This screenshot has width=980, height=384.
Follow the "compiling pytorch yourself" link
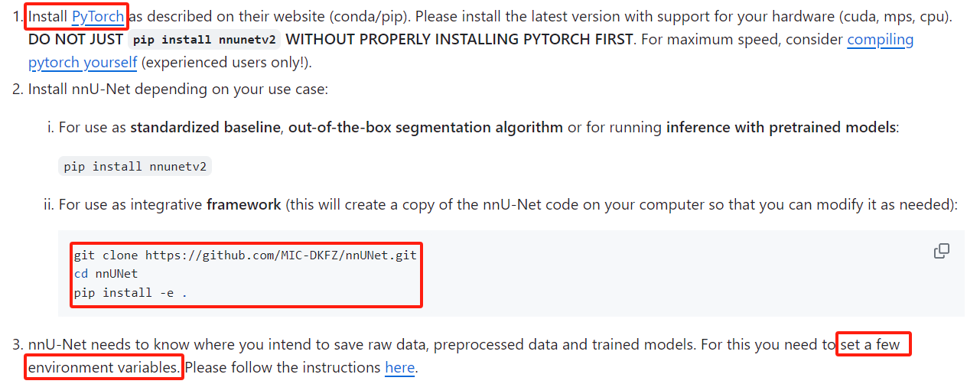[x=880, y=39]
